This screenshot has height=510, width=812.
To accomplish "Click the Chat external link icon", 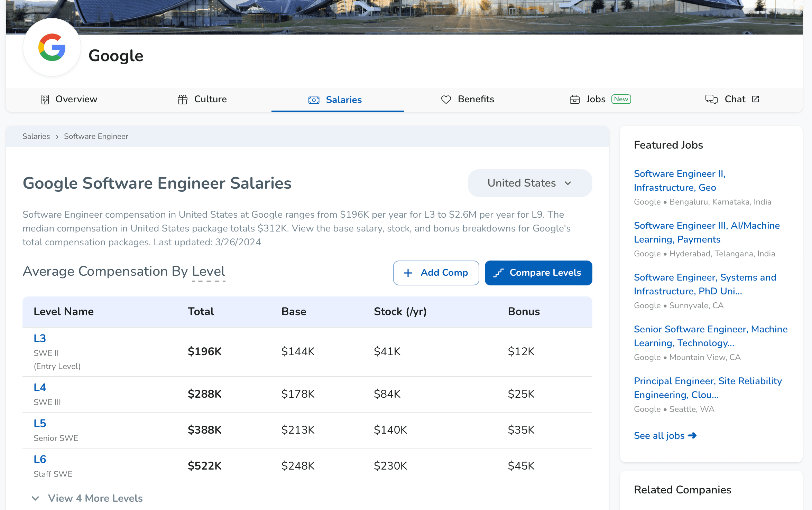I will pyautogui.click(x=756, y=99).
